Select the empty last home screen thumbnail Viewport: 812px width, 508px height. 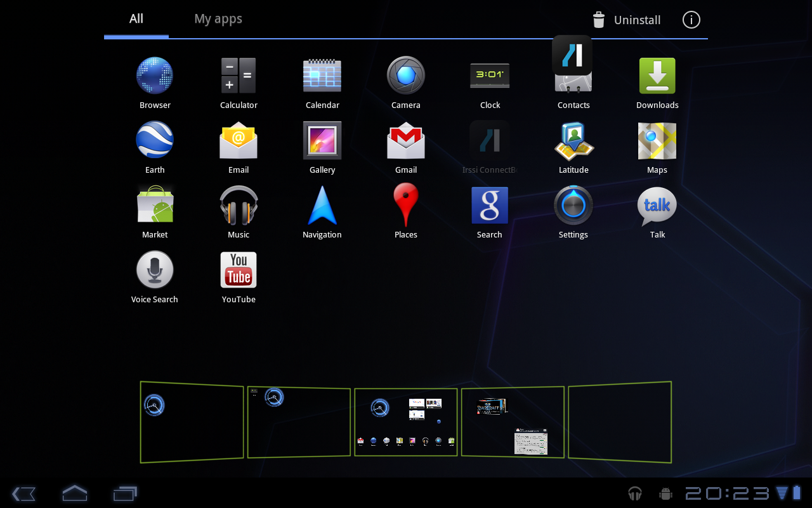pos(620,422)
